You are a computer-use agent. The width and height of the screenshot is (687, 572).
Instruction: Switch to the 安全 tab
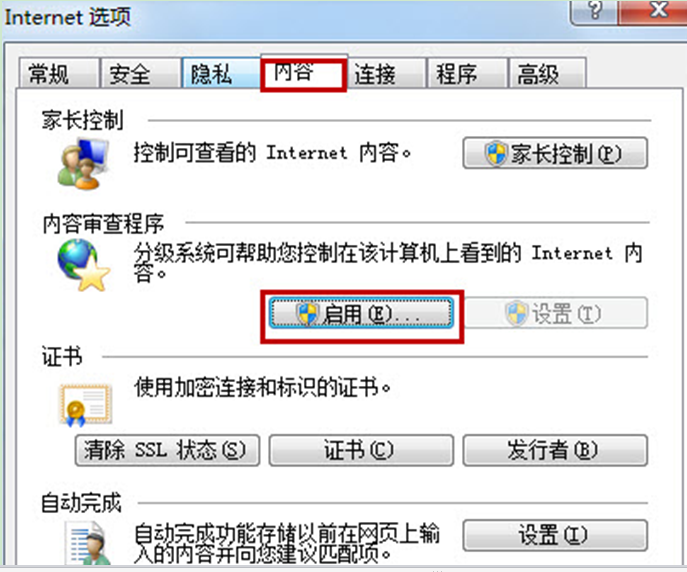[140, 73]
